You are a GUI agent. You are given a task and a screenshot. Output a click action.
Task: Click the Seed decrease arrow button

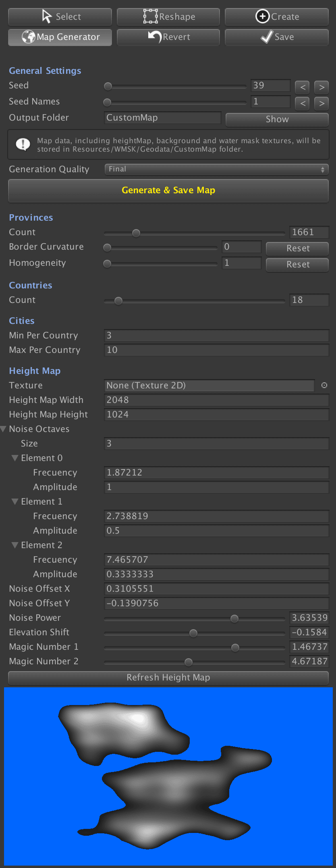tap(302, 87)
